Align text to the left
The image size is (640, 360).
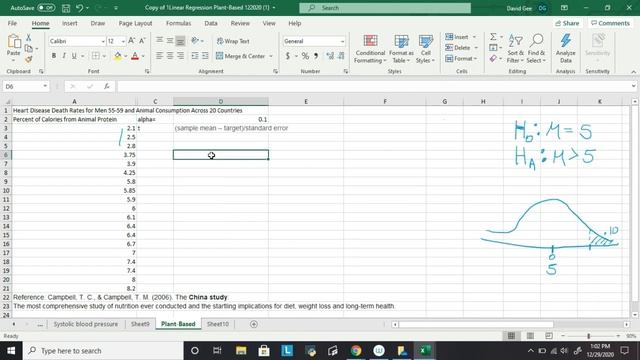click(x=160, y=56)
